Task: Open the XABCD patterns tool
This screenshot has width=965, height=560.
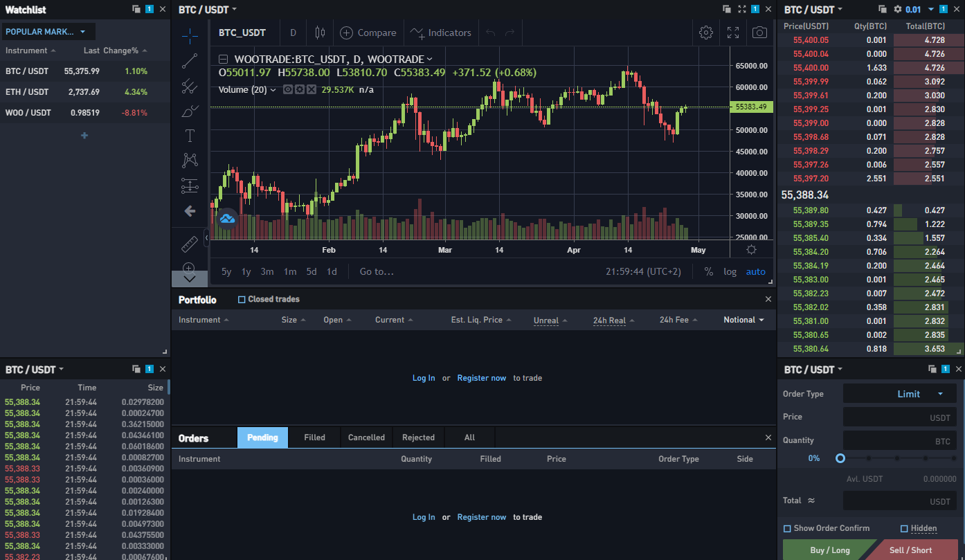Action: point(190,161)
